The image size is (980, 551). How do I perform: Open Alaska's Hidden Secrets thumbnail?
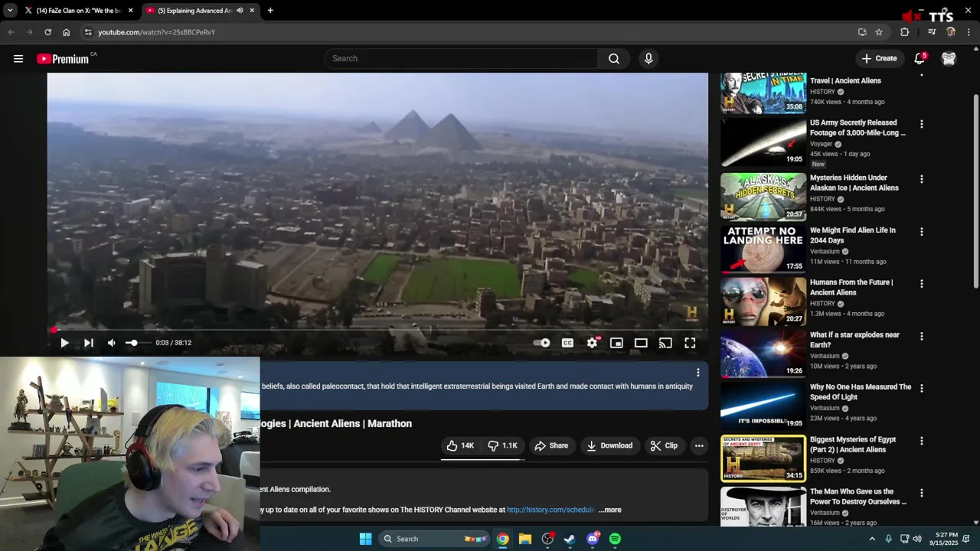(763, 197)
